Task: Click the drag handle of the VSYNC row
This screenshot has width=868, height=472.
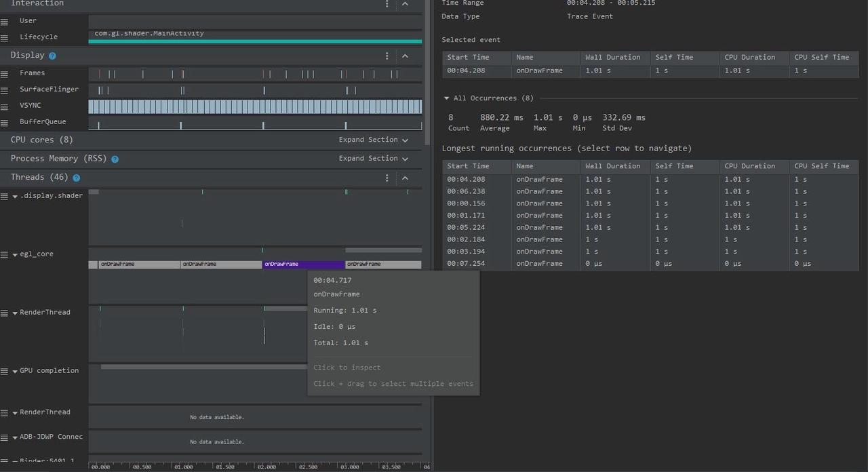Action: pos(5,106)
